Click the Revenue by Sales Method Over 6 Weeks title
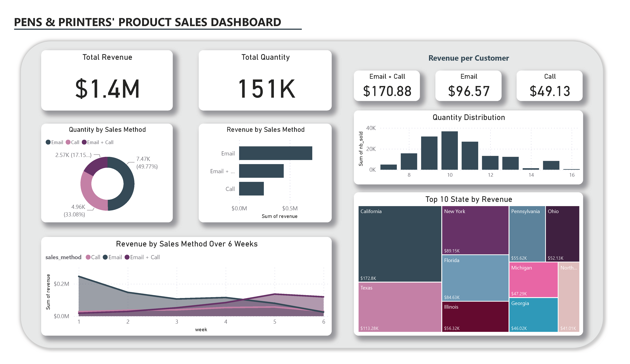 pos(187,244)
